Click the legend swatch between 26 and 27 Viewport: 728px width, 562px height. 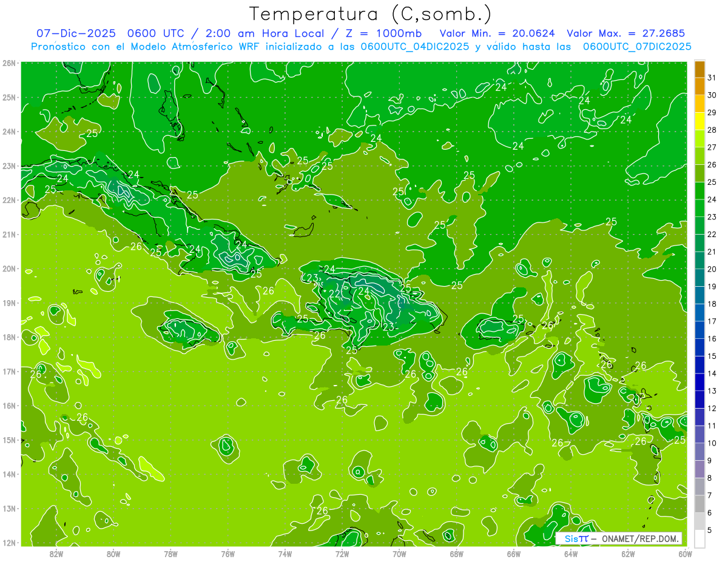click(x=699, y=156)
